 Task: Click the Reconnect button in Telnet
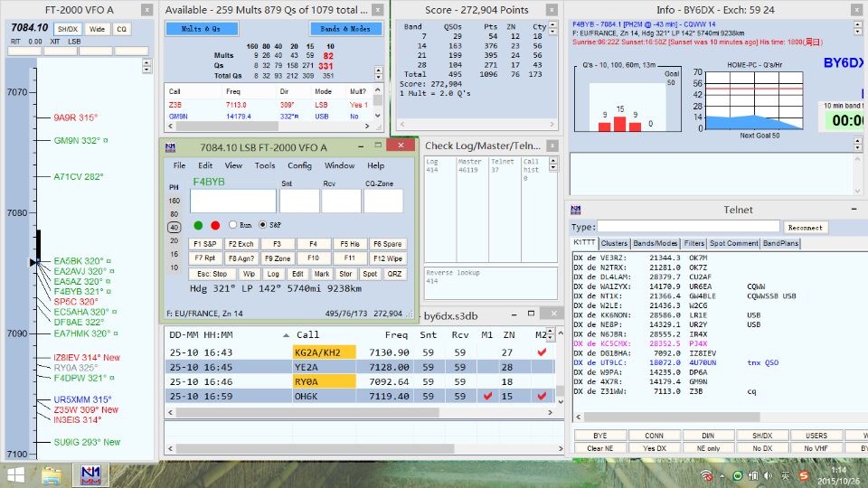pyautogui.click(x=806, y=228)
